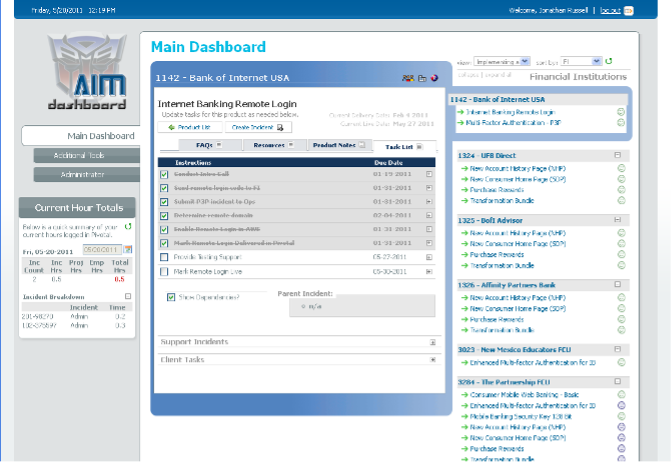
Task: Click the red-blue globe icon in the panel header
Action: click(434, 78)
